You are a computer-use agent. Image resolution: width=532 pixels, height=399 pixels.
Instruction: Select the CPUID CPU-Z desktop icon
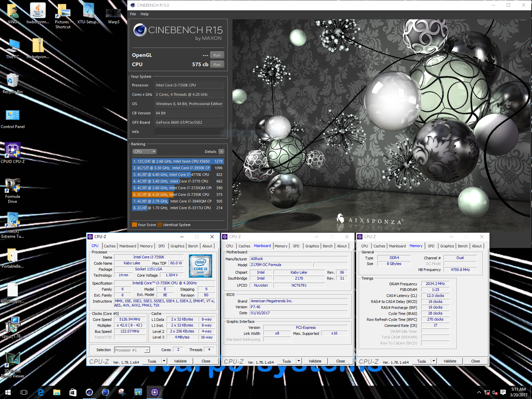coord(13,153)
